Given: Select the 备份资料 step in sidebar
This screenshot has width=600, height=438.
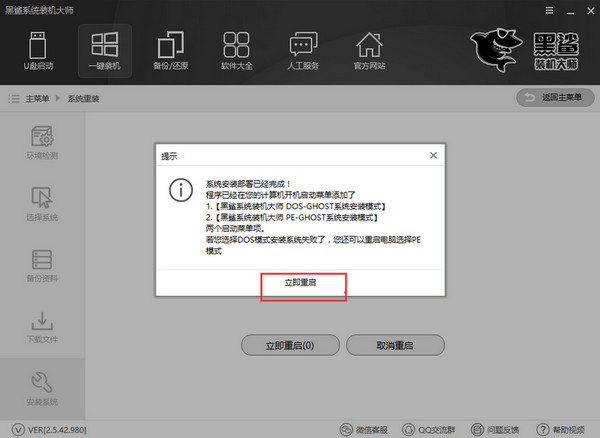Looking at the screenshot, I should (x=42, y=266).
